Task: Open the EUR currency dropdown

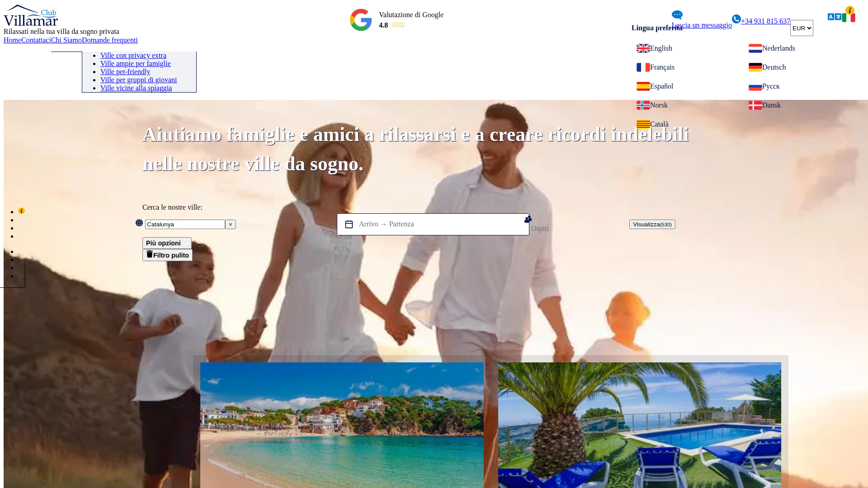Action: coord(802,28)
